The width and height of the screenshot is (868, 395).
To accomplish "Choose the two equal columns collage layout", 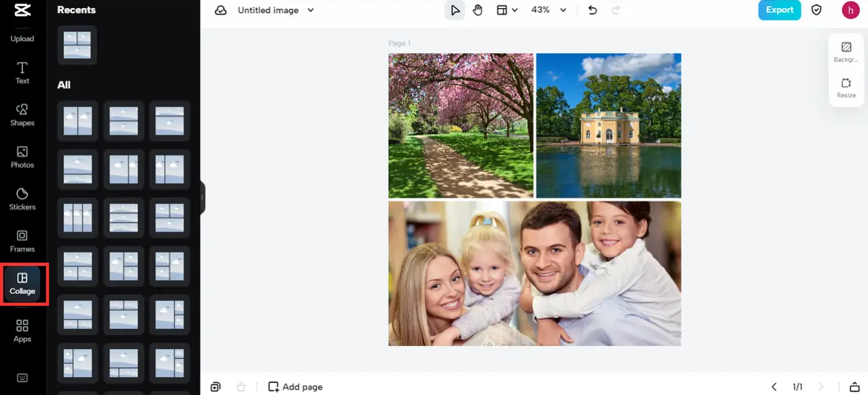I will (77, 121).
